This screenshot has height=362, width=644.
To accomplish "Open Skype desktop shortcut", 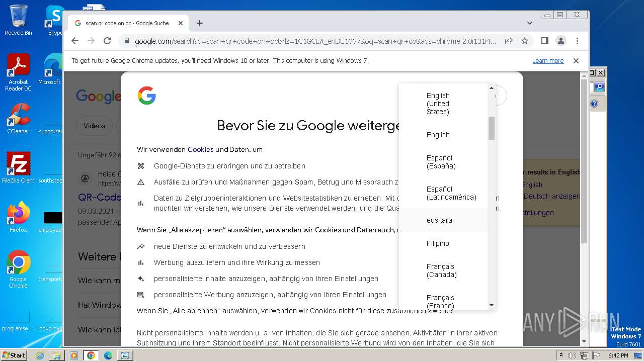I will tap(54, 20).
